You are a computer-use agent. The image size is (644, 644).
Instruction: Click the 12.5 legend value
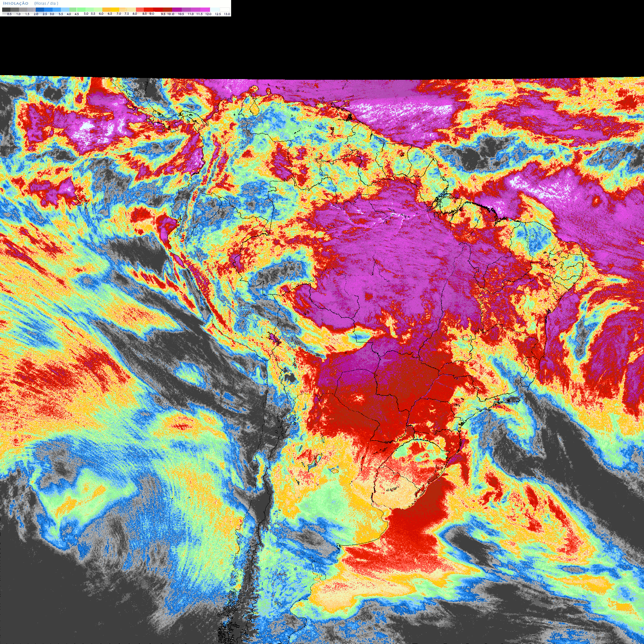pyautogui.click(x=218, y=14)
